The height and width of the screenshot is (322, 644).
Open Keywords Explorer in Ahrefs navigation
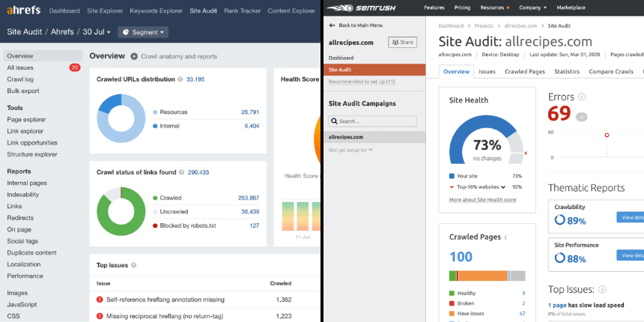point(156,11)
